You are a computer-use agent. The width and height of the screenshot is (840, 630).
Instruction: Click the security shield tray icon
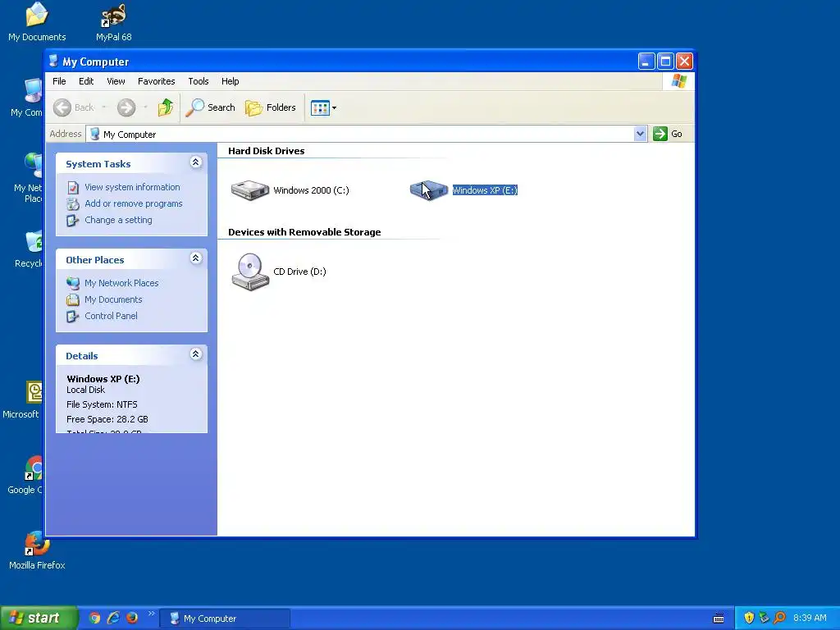click(749, 619)
